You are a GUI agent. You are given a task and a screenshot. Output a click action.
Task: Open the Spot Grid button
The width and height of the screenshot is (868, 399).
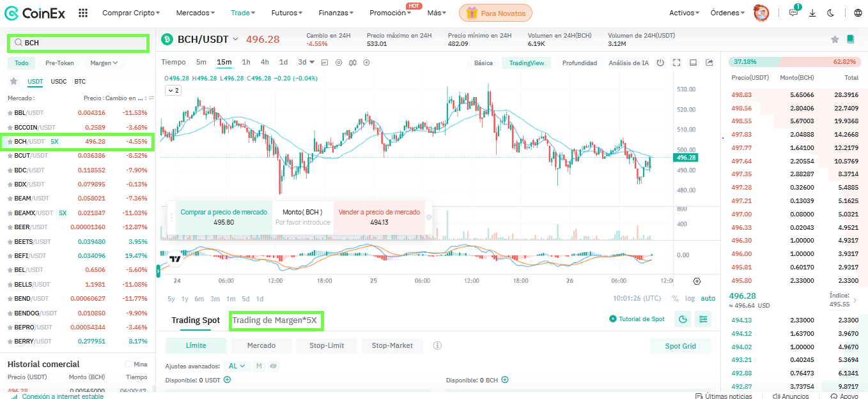[681, 345]
